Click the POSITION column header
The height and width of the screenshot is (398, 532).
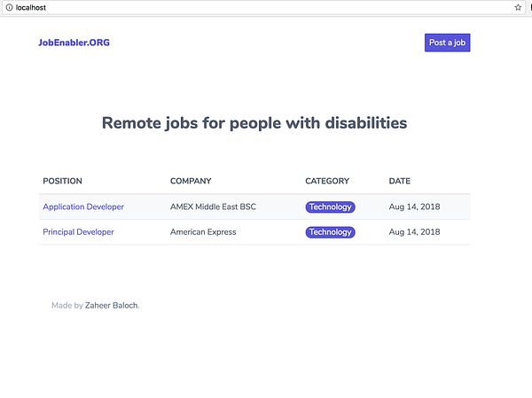point(62,181)
